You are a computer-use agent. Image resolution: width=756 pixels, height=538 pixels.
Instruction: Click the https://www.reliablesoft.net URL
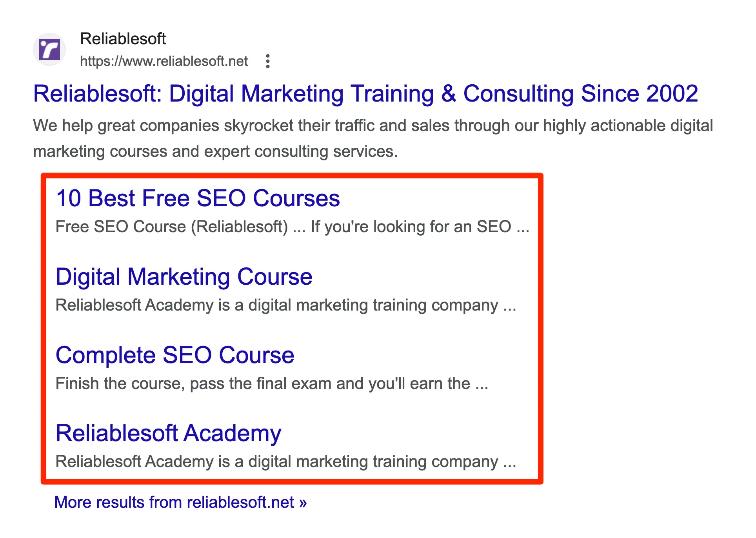point(164,62)
